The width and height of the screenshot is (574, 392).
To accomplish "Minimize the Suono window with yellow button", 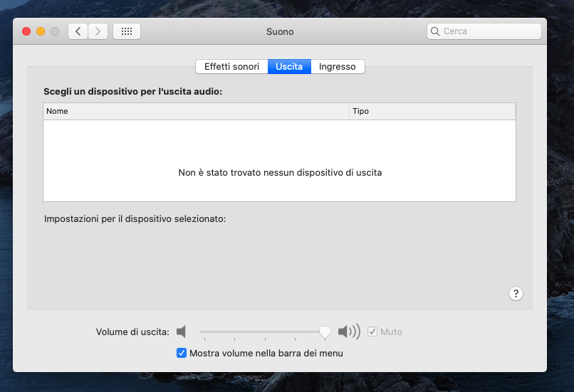I will point(41,31).
